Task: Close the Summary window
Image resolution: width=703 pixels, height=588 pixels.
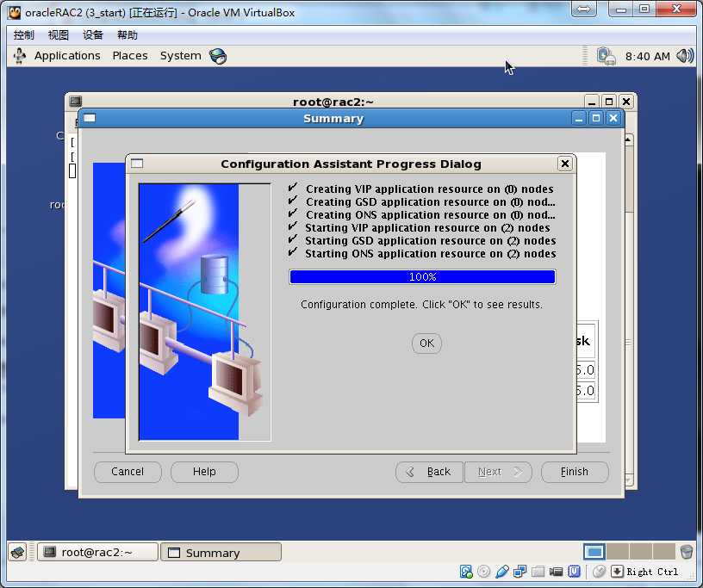Action: [613, 118]
